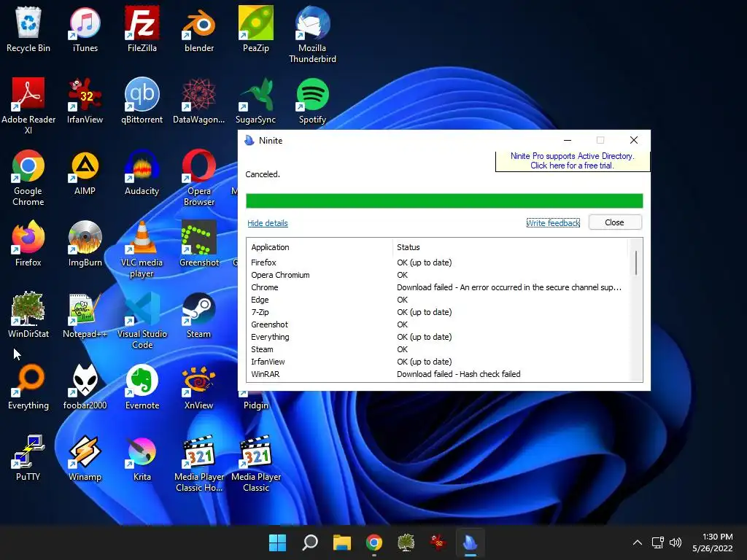This screenshot has height=560, width=747.
Task: Select the PeaZip desktop shortcut
Action: 256,29
